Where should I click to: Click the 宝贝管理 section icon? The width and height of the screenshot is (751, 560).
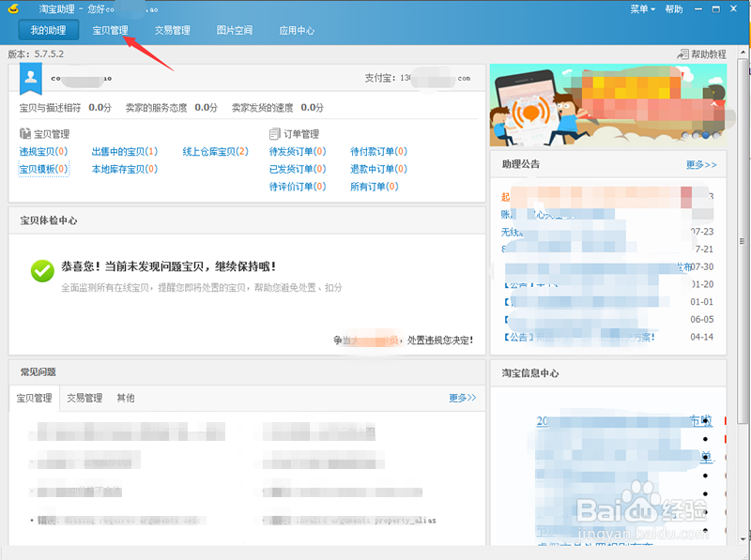(x=25, y=133)
